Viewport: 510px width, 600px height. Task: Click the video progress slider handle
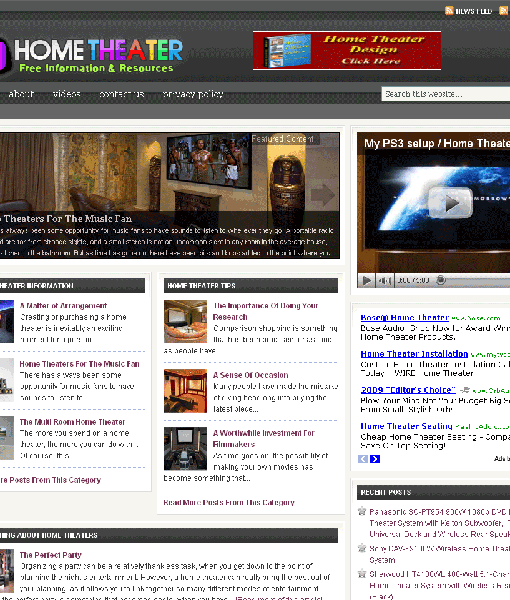point(441,280)
